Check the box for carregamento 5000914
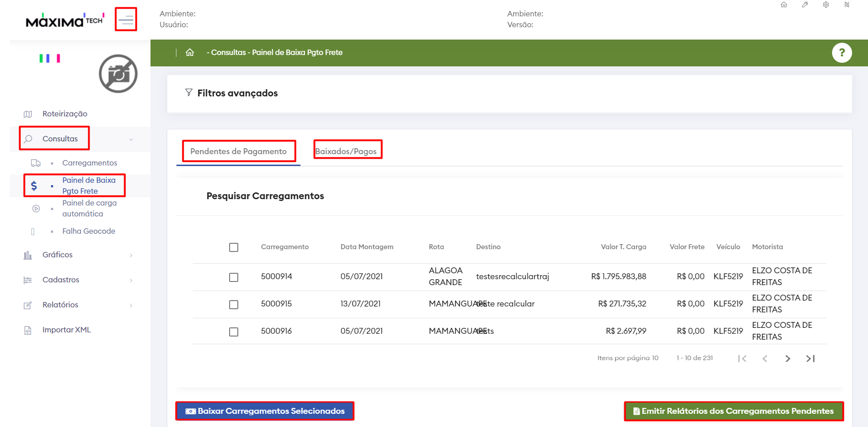Image resolution: width=868 pixels, height=427 pixels. coord(234,277)
